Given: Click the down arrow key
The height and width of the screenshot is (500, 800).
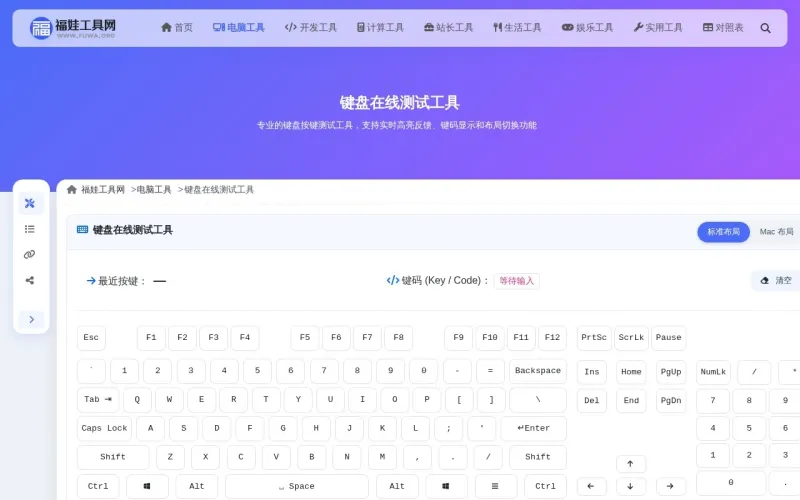Looking at the screenshot, I should point(631,486).
